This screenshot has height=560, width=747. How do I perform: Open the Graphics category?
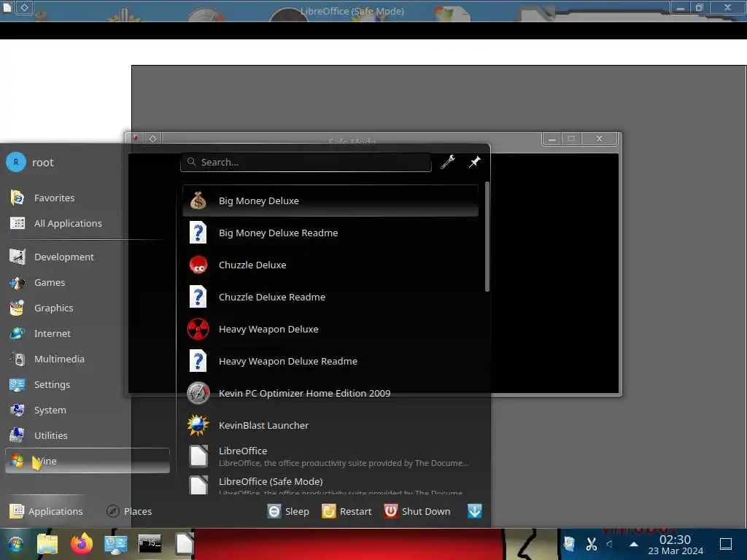click(88, 308)
